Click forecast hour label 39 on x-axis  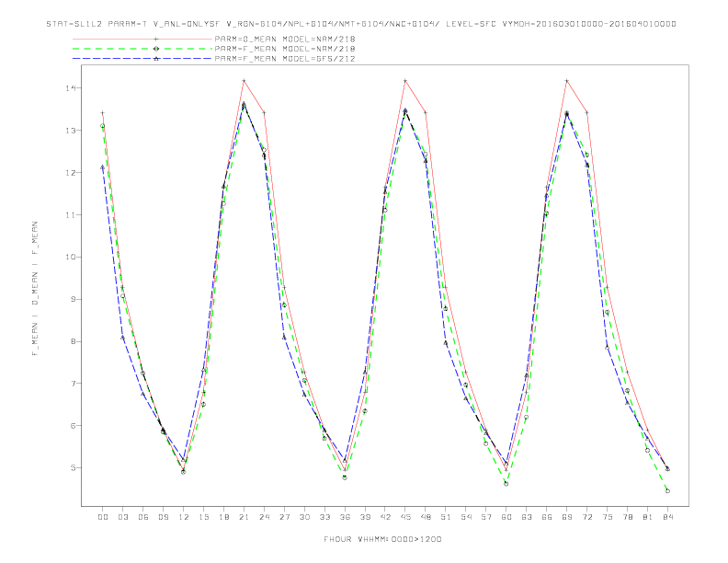365,517
